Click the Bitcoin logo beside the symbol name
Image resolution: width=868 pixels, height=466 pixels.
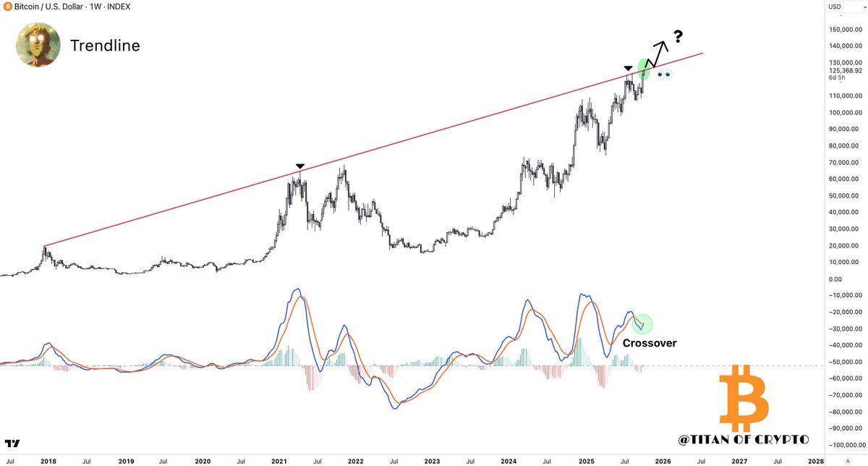click(7, 7)
